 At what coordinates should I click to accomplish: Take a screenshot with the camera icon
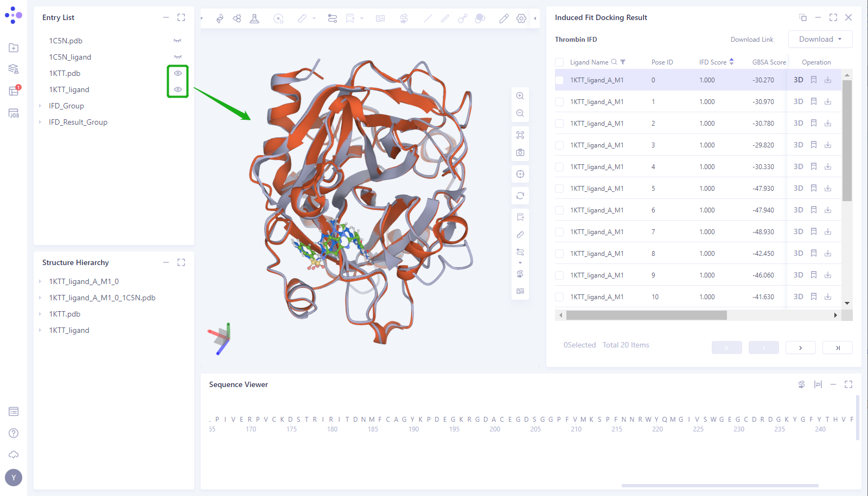click(x=520, y=152)
